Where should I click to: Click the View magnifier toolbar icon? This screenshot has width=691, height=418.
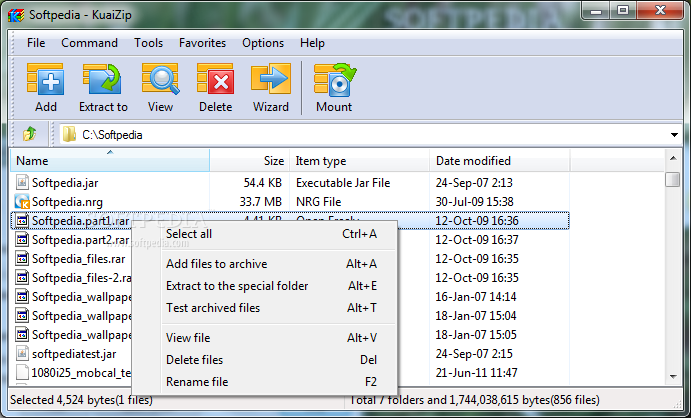click(x=160, y=79)
